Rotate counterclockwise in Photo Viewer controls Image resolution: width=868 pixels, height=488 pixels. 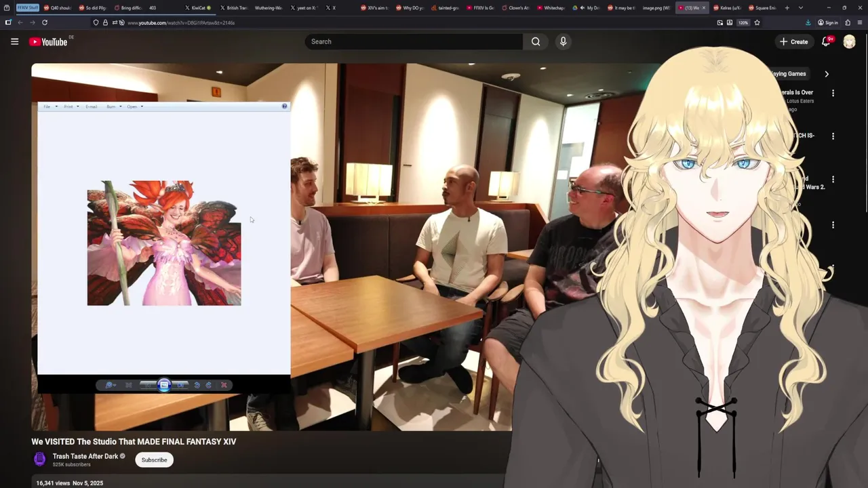pos(197,385)
